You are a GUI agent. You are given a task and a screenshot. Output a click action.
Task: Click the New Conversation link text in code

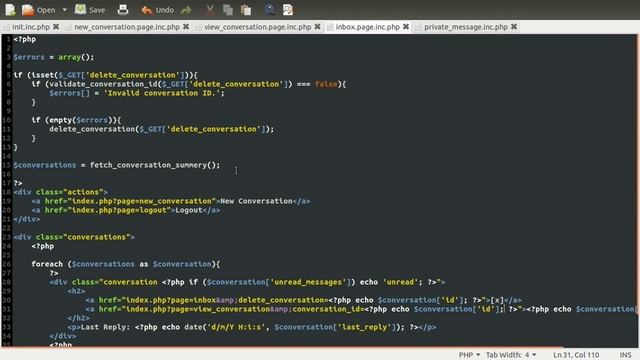pyautogui.click(x=256, y=201)
